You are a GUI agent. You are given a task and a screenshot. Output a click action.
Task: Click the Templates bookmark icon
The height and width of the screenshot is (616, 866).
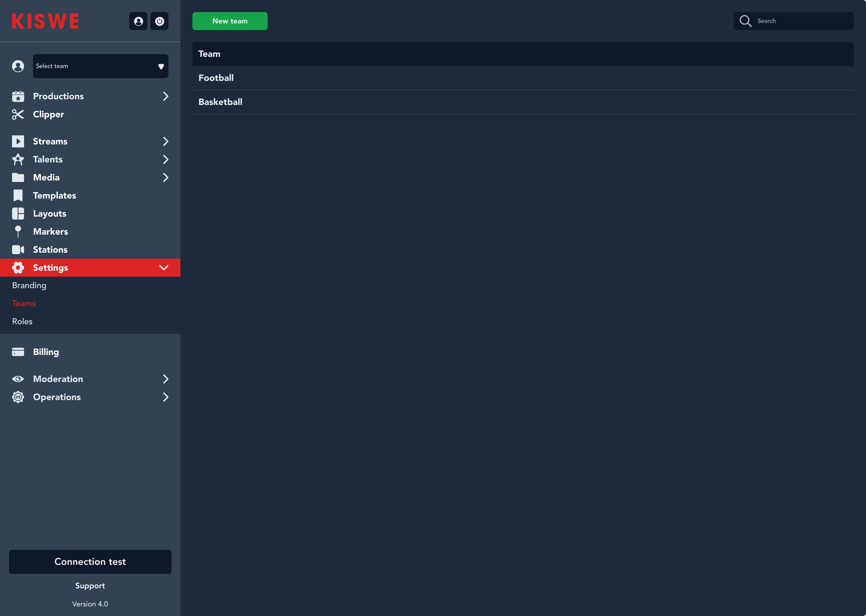pos(18,195)
